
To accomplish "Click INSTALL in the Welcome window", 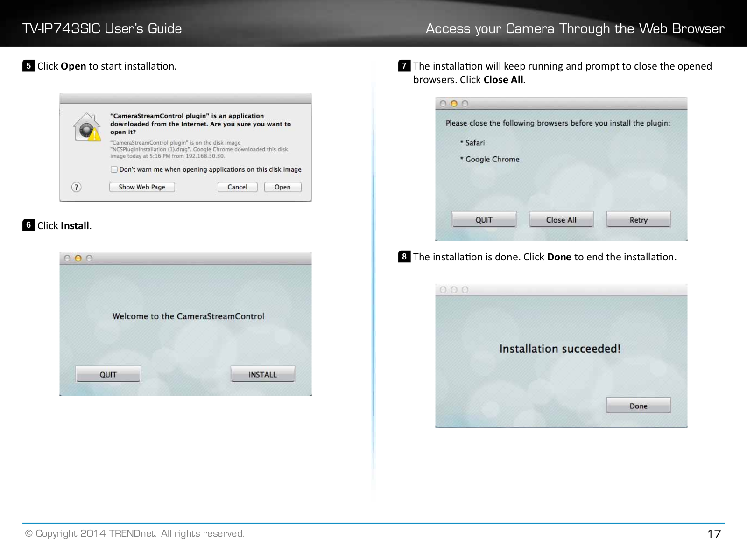I will click(x=263, y=374).
